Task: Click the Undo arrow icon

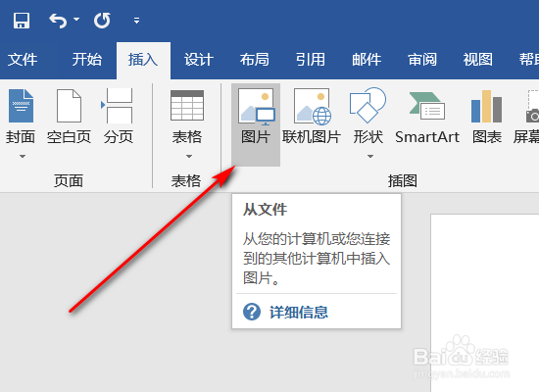Action: click(x=58, y=21)
